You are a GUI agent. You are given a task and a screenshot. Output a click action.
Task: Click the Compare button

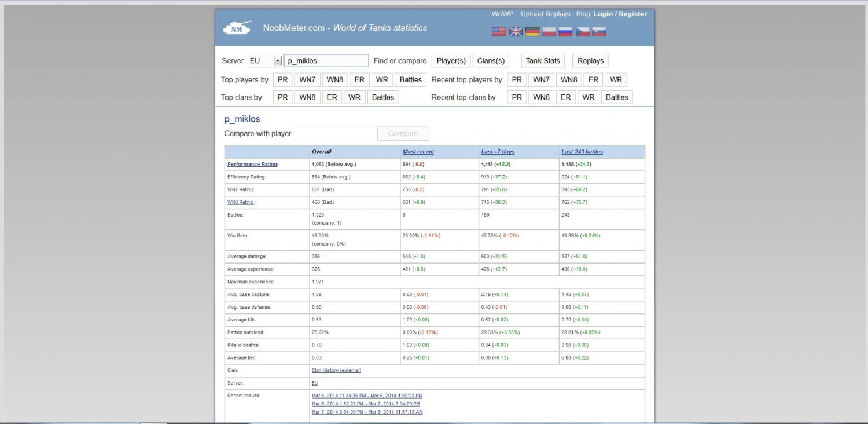tap(403, 133)
